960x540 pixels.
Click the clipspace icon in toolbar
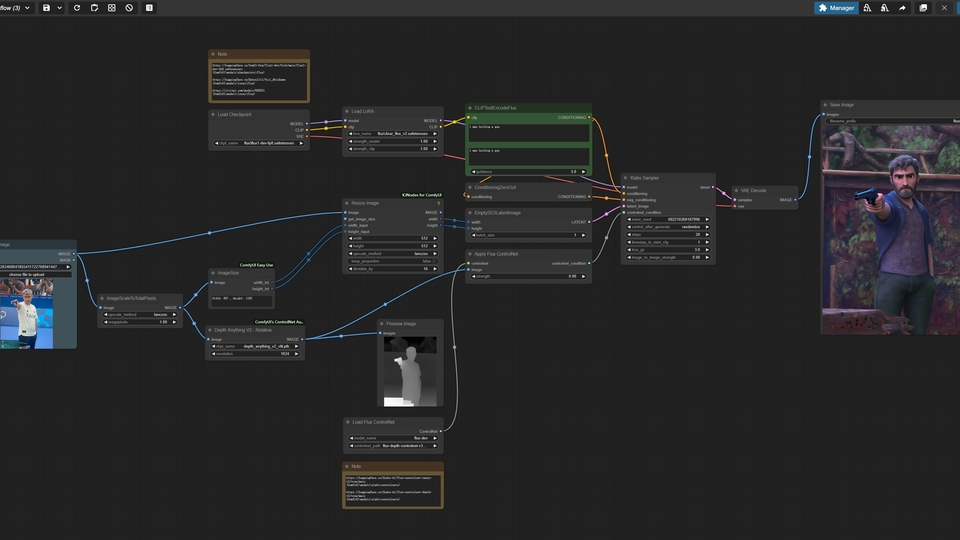point(94,8)
